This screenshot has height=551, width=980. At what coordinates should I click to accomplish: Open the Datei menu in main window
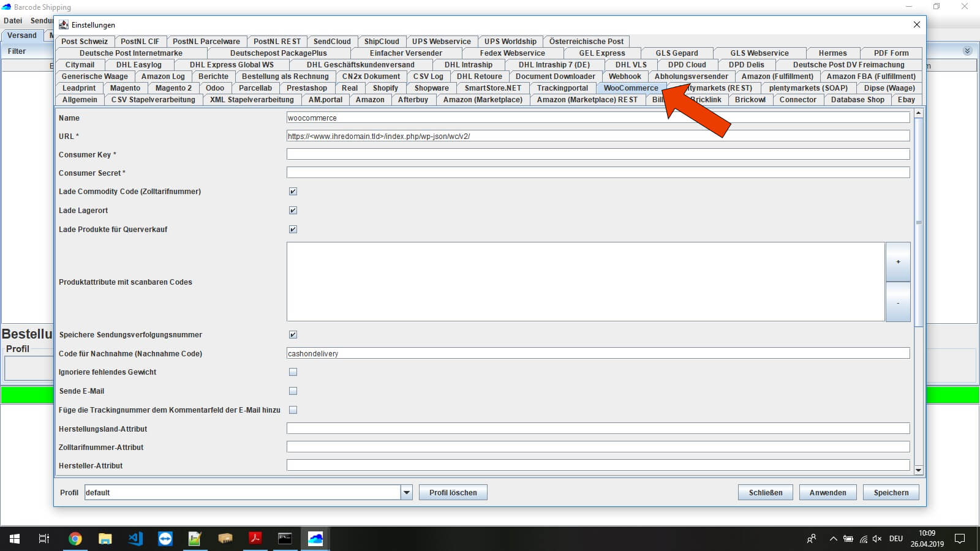coord(13,20)
